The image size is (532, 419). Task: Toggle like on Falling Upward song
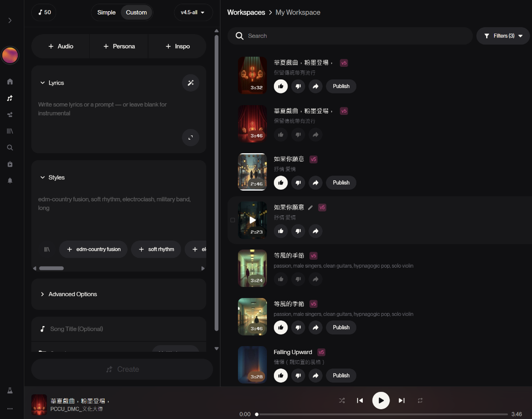click(280, 376)
